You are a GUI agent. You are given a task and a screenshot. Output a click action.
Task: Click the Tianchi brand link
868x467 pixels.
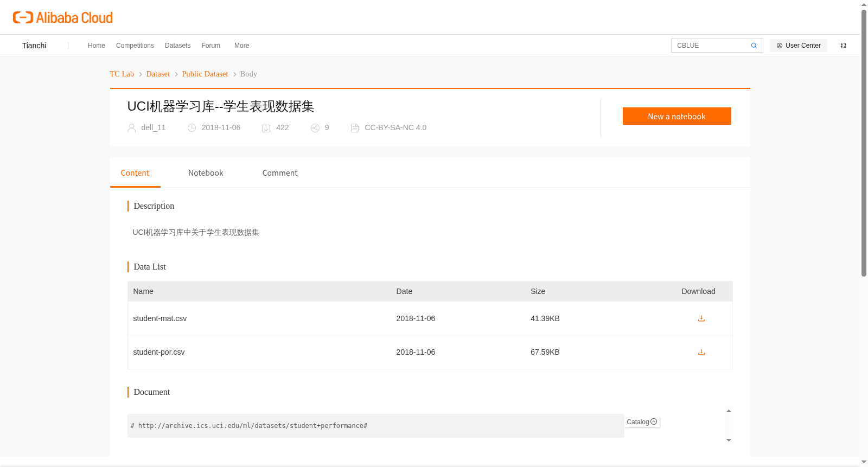[x=34, y=46]
